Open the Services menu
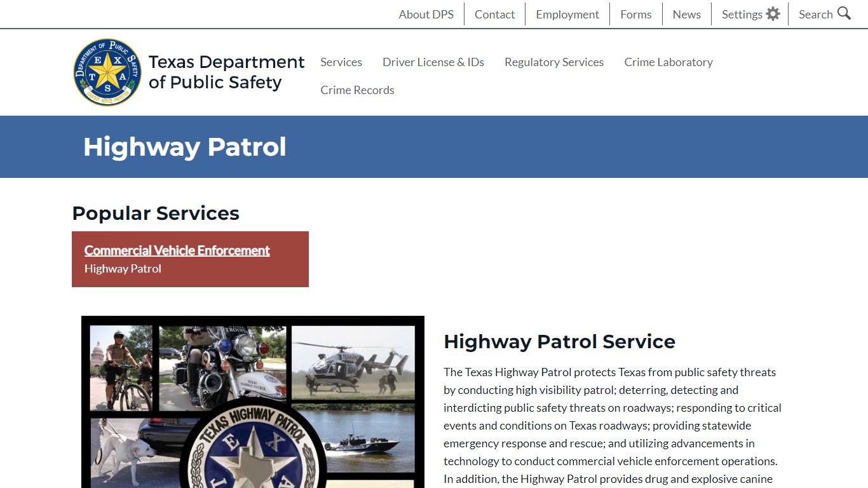This screenshot has width=868, height=488. click(341, 62)
